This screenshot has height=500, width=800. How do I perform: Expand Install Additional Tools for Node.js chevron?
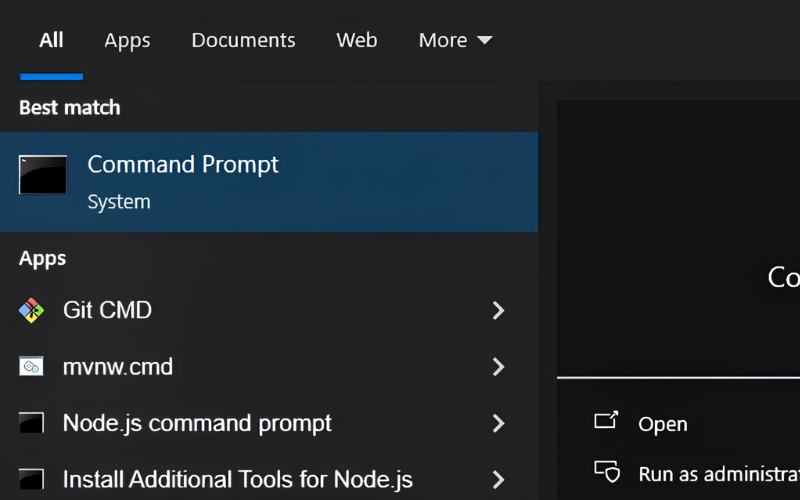pos(498,480)
